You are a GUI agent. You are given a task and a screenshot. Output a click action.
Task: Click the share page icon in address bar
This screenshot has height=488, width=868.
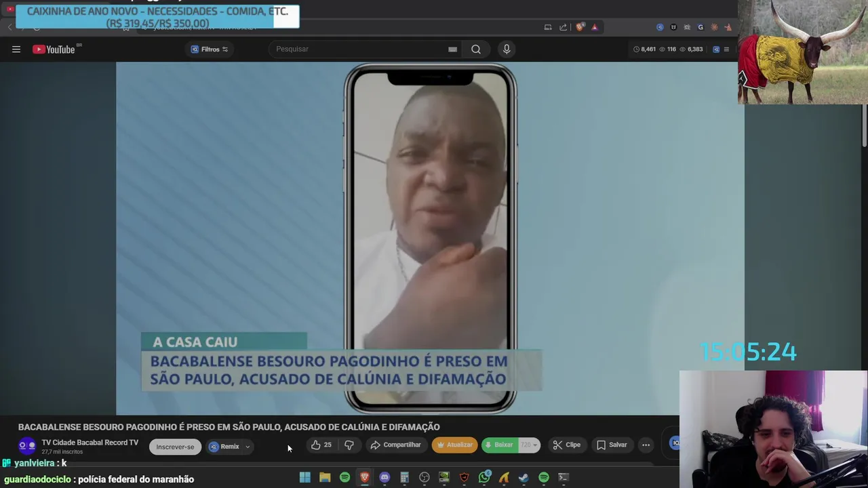coord(564,27)
